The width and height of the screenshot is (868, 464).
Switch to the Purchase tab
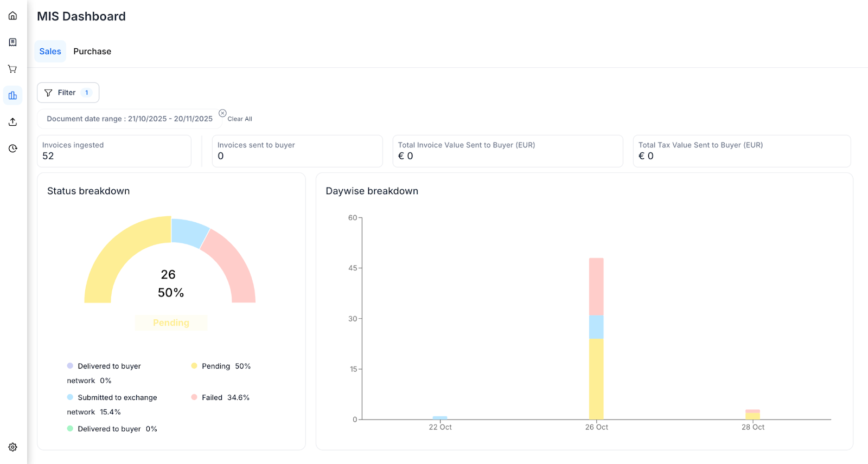click(x=92, y=51)
